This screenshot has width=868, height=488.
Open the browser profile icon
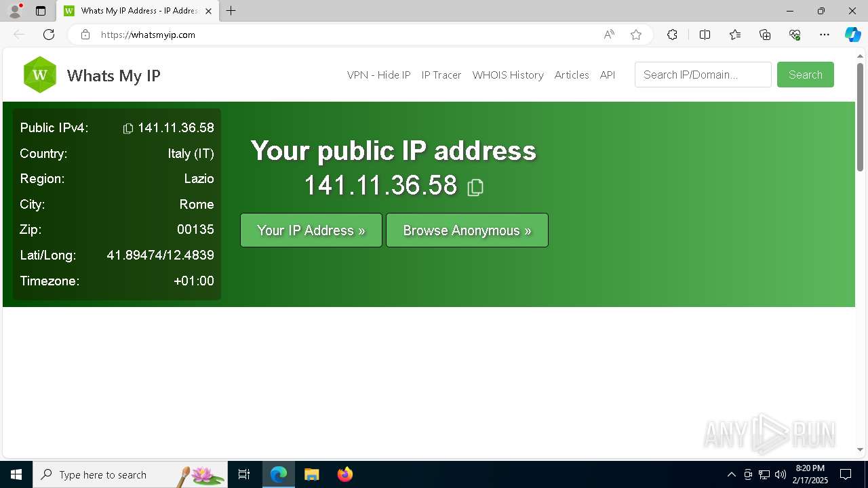tap(15, 11)
